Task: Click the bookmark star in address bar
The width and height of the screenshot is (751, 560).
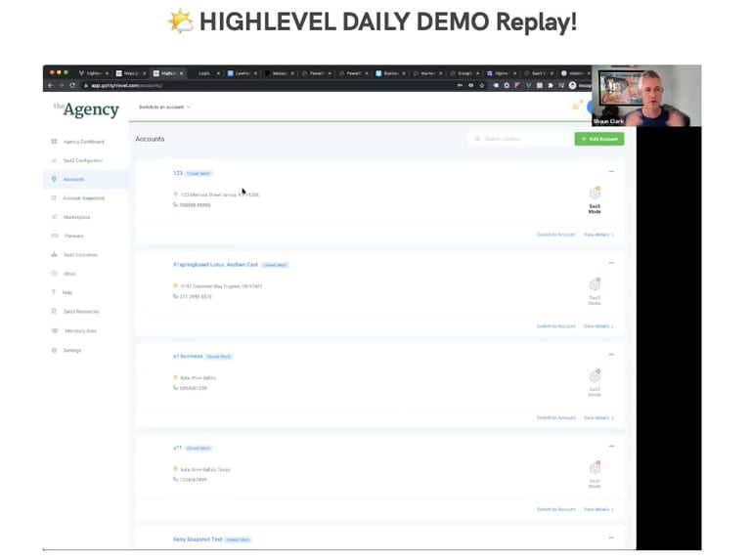Action: pyautogui.click(x=482, y=85)
